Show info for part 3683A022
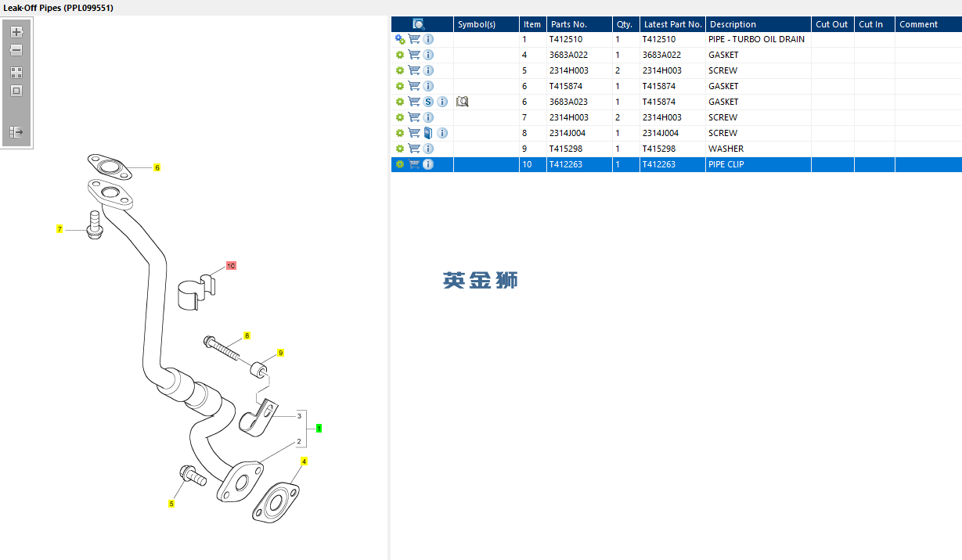This screenshot has height=560, width=962. [x=428, y=55]
